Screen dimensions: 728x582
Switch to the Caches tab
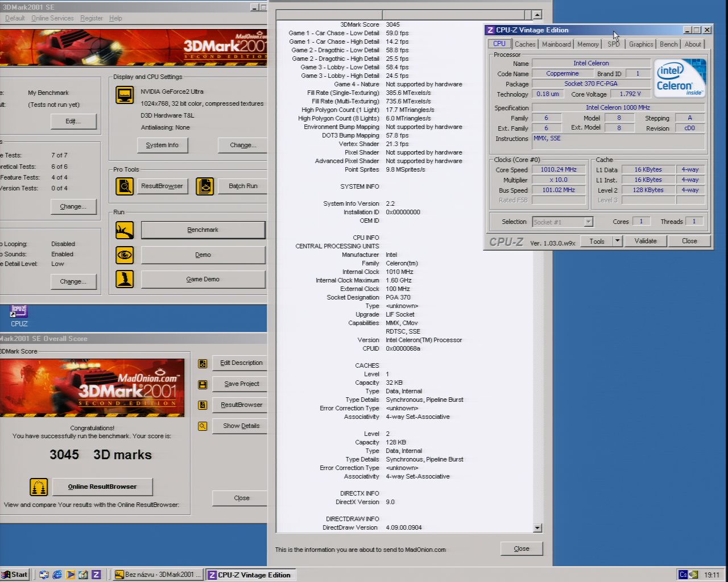point(525,44)
